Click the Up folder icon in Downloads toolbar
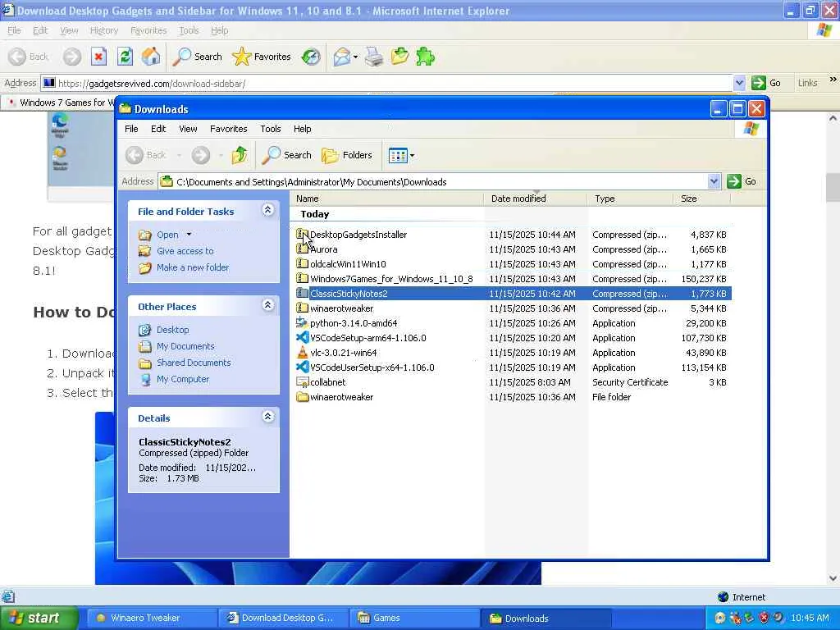840x630 pixels. (240, 155)
